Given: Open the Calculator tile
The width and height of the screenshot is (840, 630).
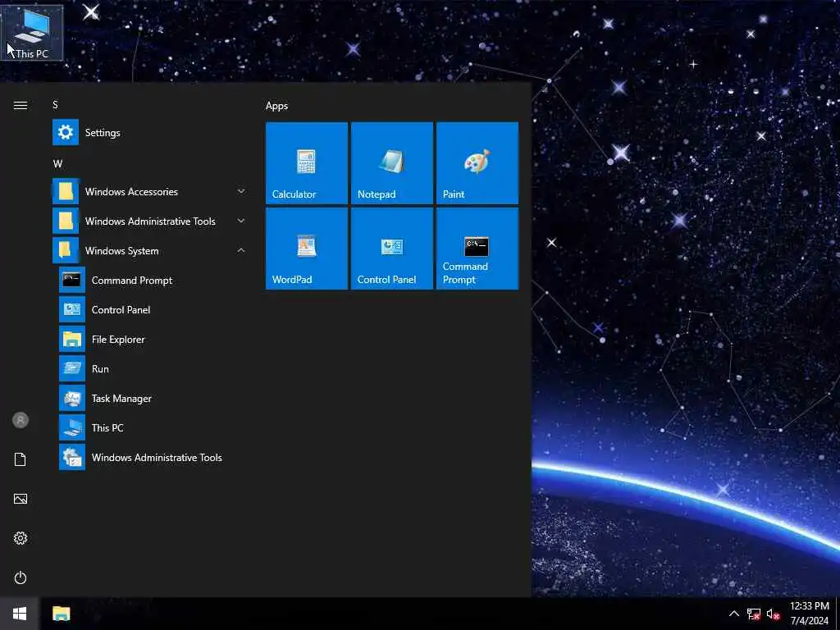Looking at the screenshot, I should point(307,163).
